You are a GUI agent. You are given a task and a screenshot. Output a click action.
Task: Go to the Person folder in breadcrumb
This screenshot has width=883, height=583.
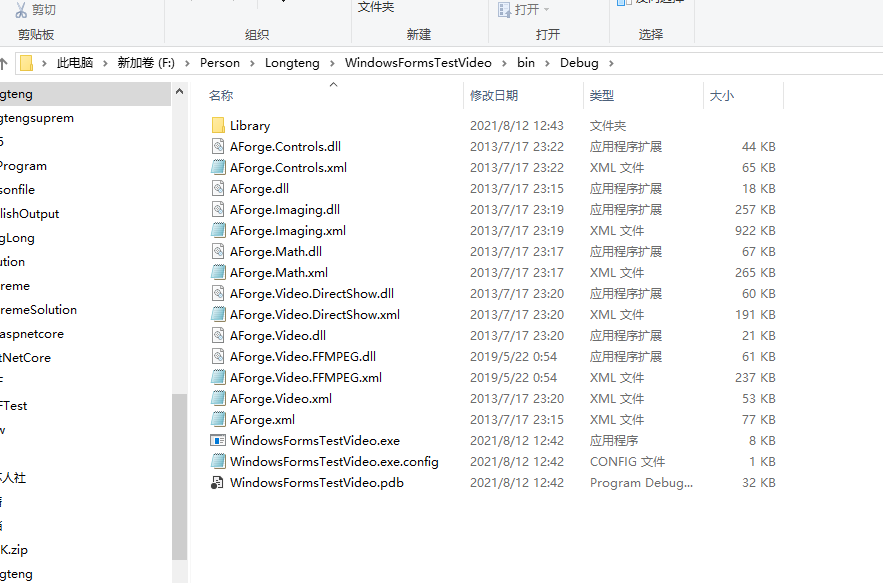tap(220, 63)
